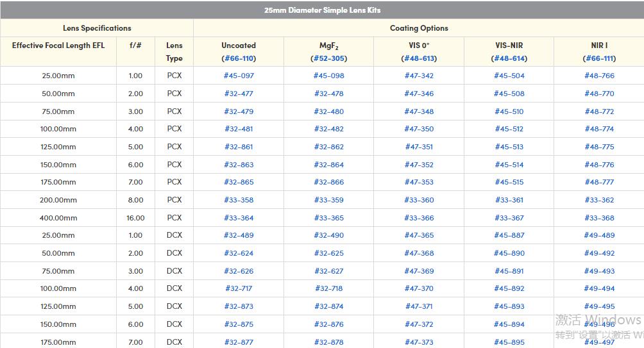This screenshot has width=644, height=348.
Task: Open part number #33-366
Action: click(x=419, y=218)
